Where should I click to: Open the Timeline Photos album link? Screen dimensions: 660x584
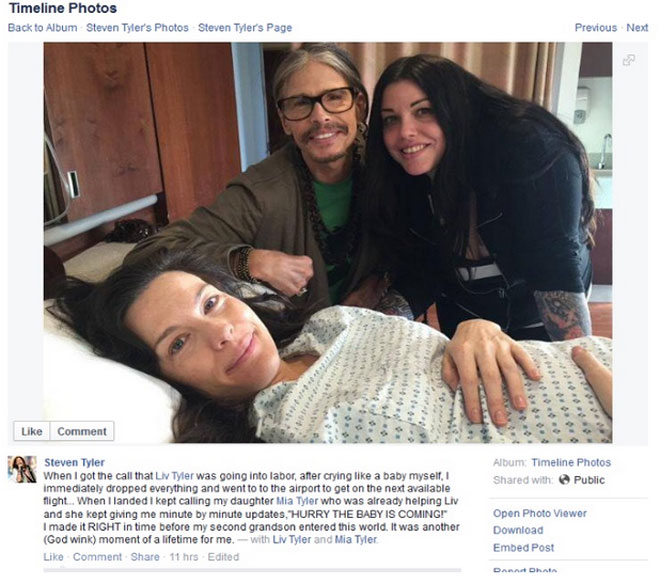(571, 462)
